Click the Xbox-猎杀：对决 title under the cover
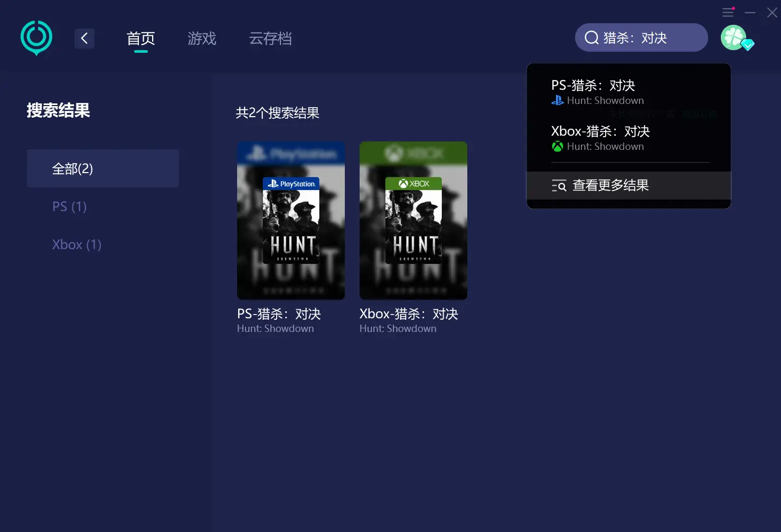This screenshot has height=532, width=781. tap(409, 313)
